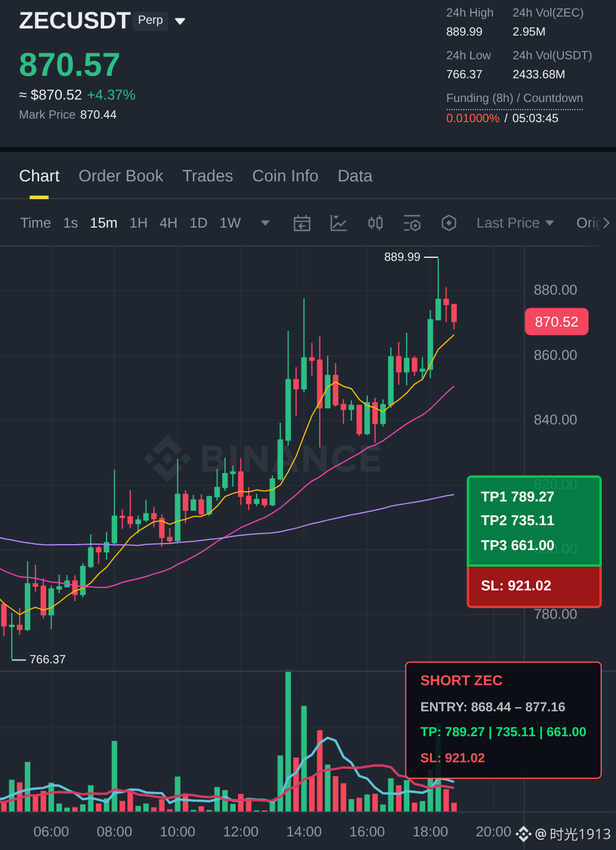Open the Order Book tab

coord(121,176)
